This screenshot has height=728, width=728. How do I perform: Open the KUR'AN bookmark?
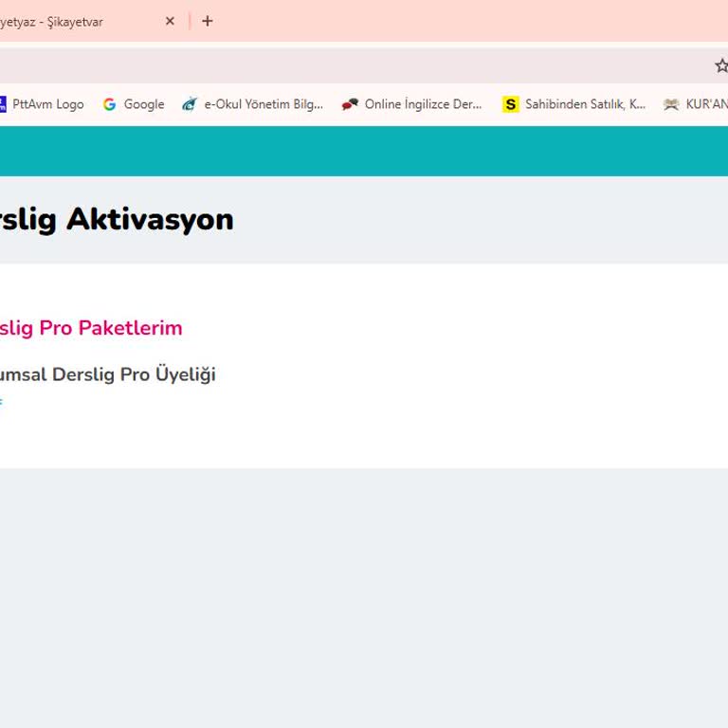pyautogui.click(x=696, y=104)
